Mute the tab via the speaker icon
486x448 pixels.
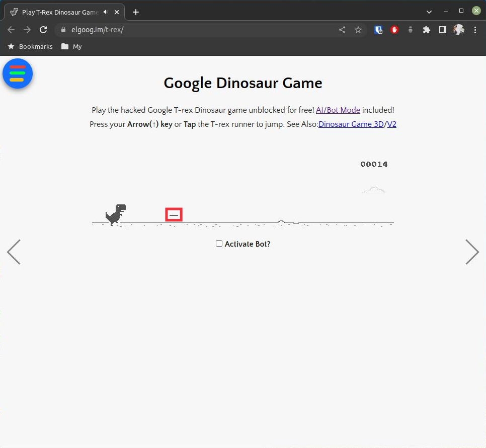(x=106, y=12)
